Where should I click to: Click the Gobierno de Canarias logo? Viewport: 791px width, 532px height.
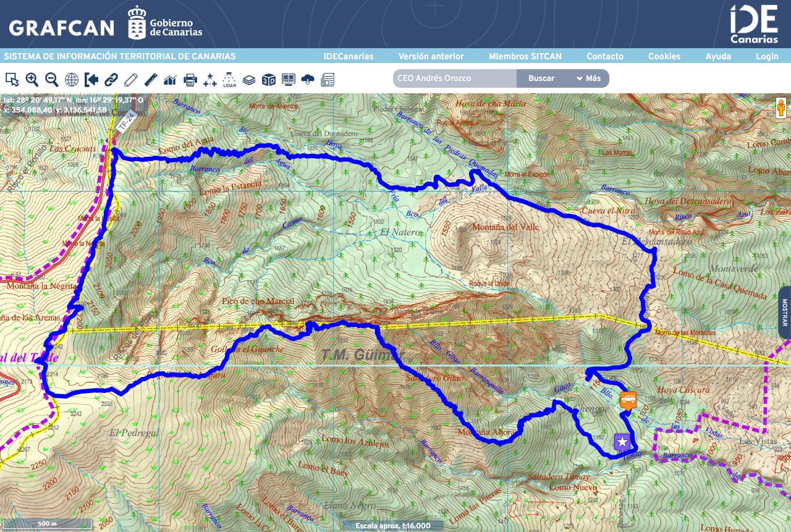(165, 23)
